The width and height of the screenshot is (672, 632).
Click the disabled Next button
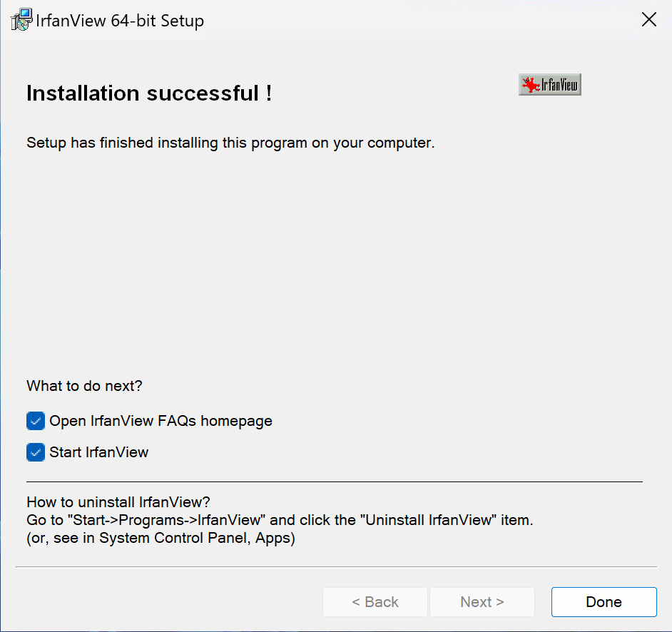482,602
